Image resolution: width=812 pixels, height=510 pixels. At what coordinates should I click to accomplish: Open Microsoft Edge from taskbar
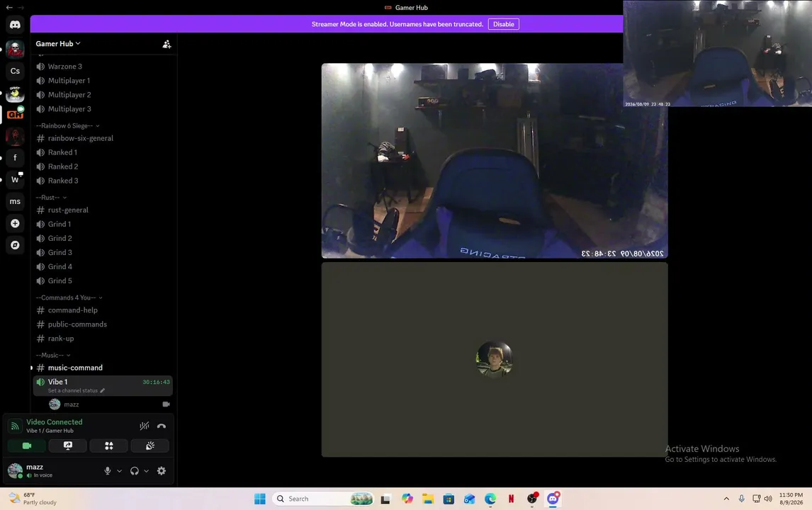click(x=490, y=499)
